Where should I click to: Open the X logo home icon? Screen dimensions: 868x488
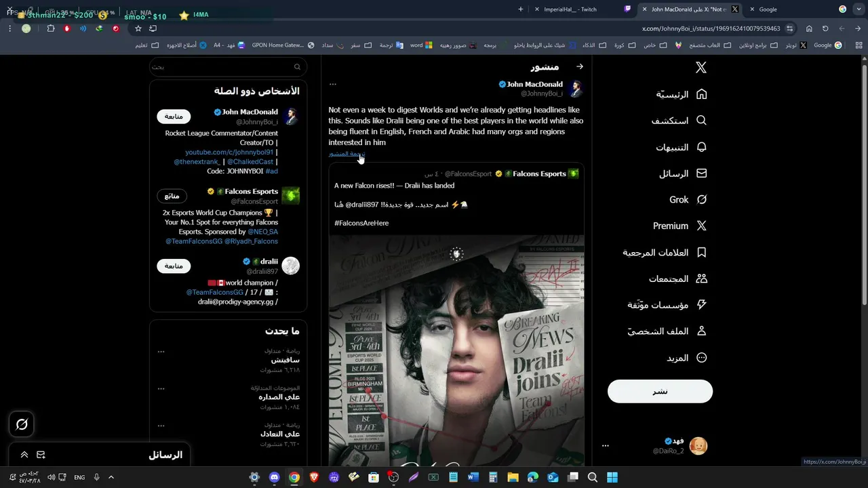[701, 67]
